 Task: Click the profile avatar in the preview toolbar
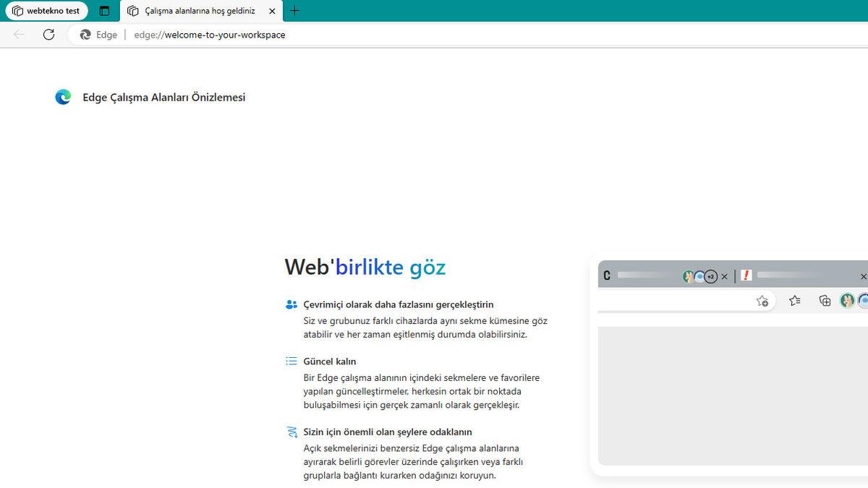coord(846,300)
